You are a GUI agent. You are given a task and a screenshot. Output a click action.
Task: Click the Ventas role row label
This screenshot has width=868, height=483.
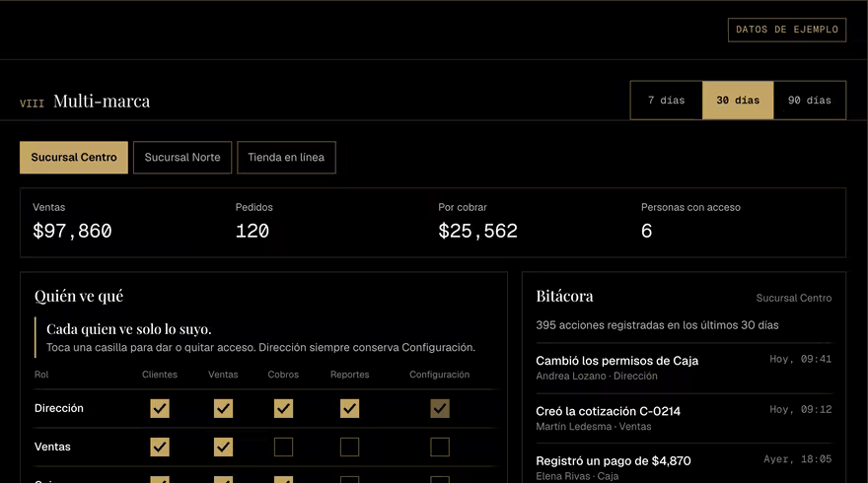[x=52, y=448]
